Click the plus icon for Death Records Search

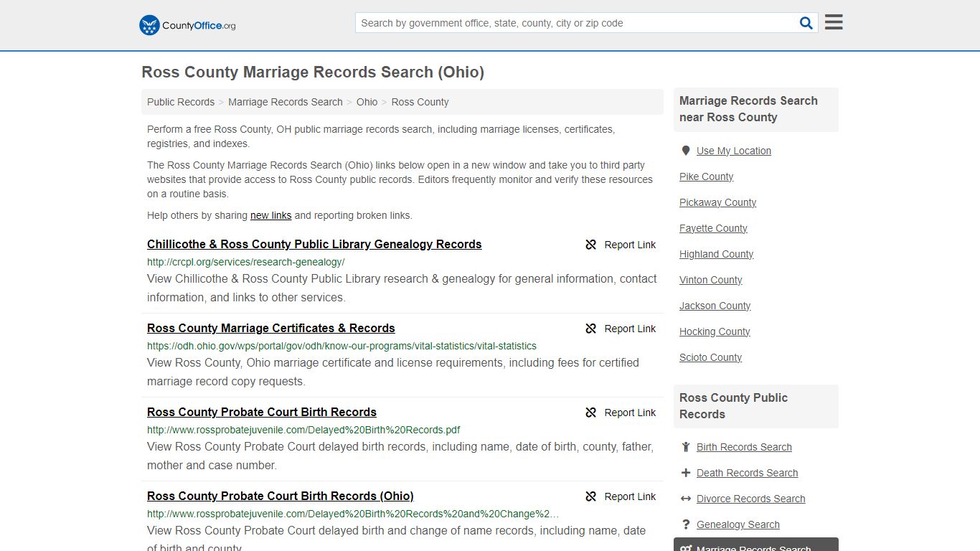tap(686, 473)
